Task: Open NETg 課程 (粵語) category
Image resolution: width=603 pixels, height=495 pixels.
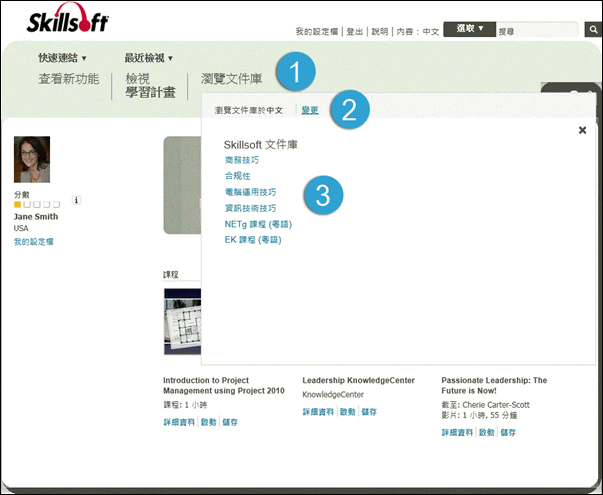Action: click(258, 224)
